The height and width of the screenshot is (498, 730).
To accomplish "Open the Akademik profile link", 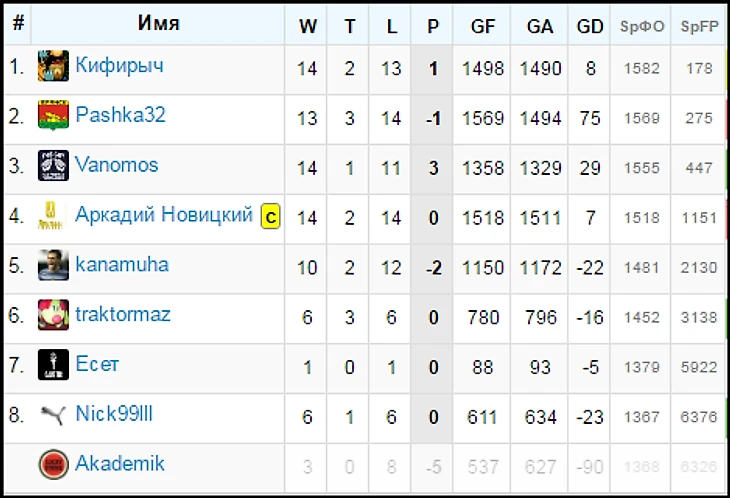I will pos(120,464).
